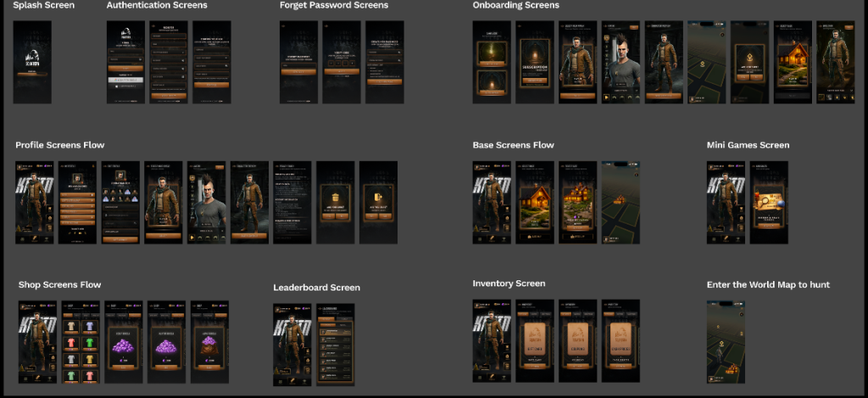868x398 pixels.
Task: Click the 'Profile Screens Flow' heading
Action: pyautogui.click(x=60, y=146)
